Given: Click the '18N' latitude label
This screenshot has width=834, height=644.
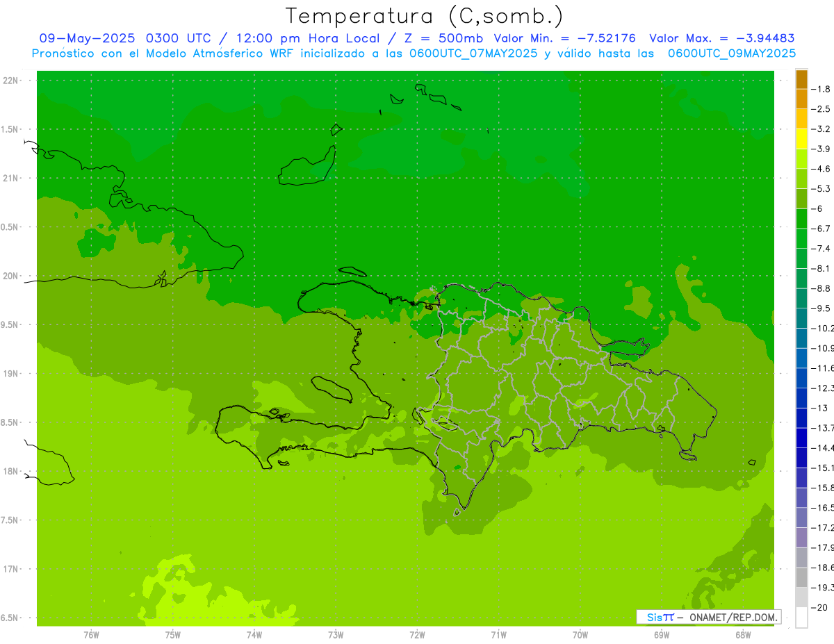Looking at the screenshot, I should [x=11, y=471].
